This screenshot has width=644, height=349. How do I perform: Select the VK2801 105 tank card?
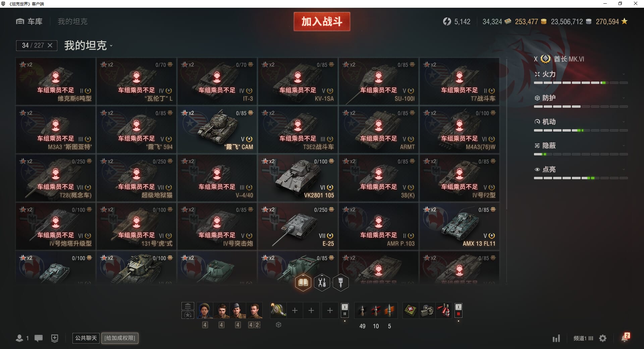click(298, 178)
